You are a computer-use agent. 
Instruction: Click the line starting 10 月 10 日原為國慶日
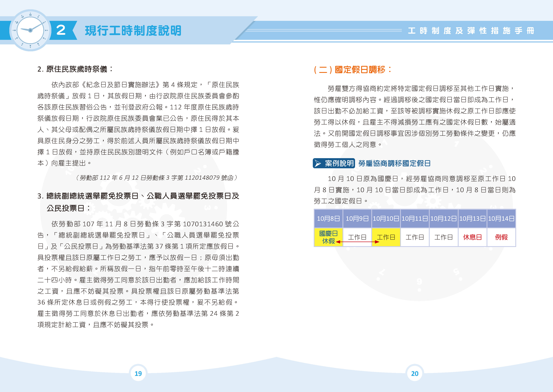pyautogui.click(x=422, y=179)
